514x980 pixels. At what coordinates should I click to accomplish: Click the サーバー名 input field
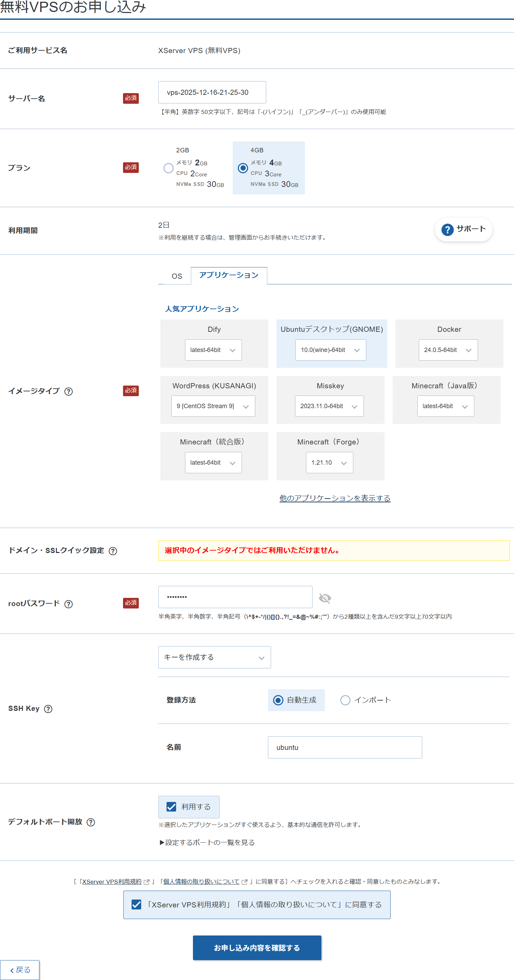(212, 92)
